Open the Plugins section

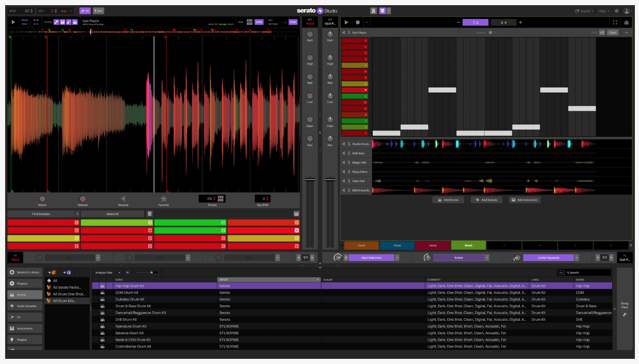tap(25, 340)
